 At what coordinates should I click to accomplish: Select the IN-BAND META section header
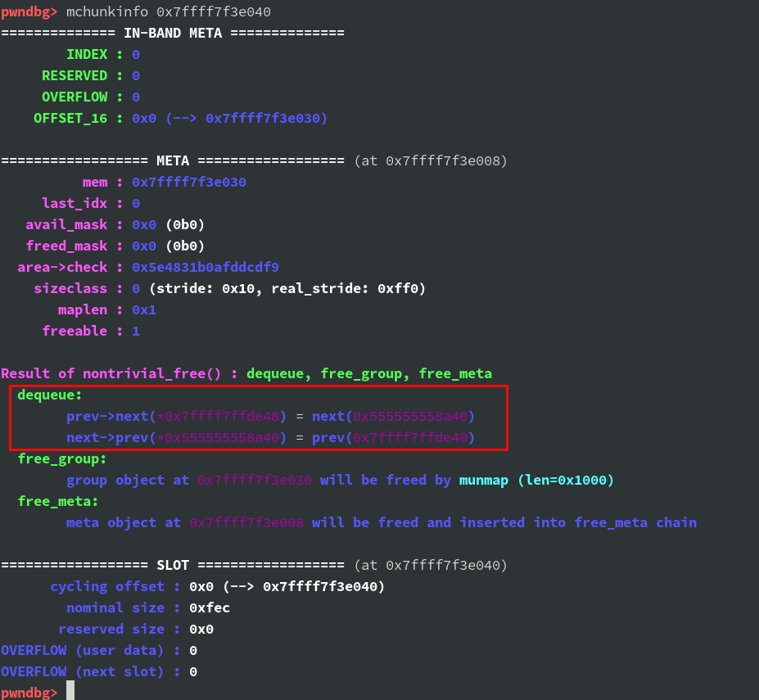[172, 33]
